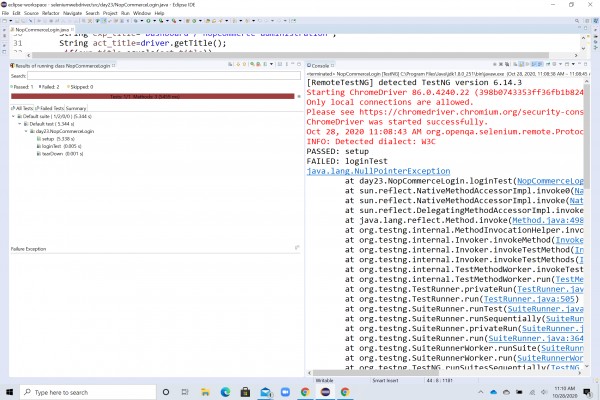The height and width of the screenshot is (400, 600).
Task: Click the Windows Start button
Action: 9,392
